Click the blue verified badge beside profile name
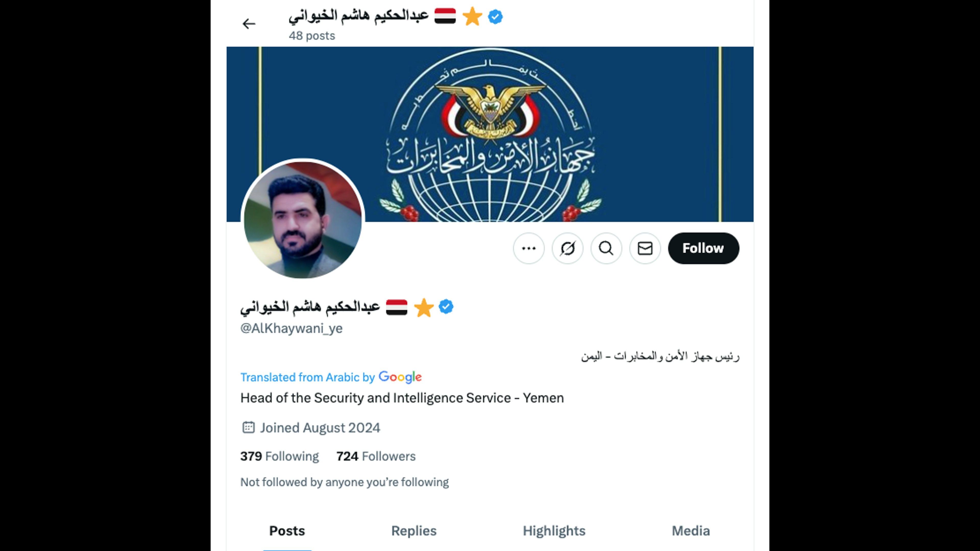Screen dimensions: 980x551 tap(446, 306)
